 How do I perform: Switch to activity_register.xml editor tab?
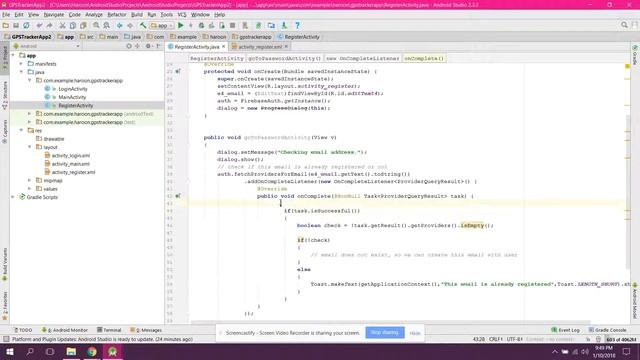tap(260, 47)
